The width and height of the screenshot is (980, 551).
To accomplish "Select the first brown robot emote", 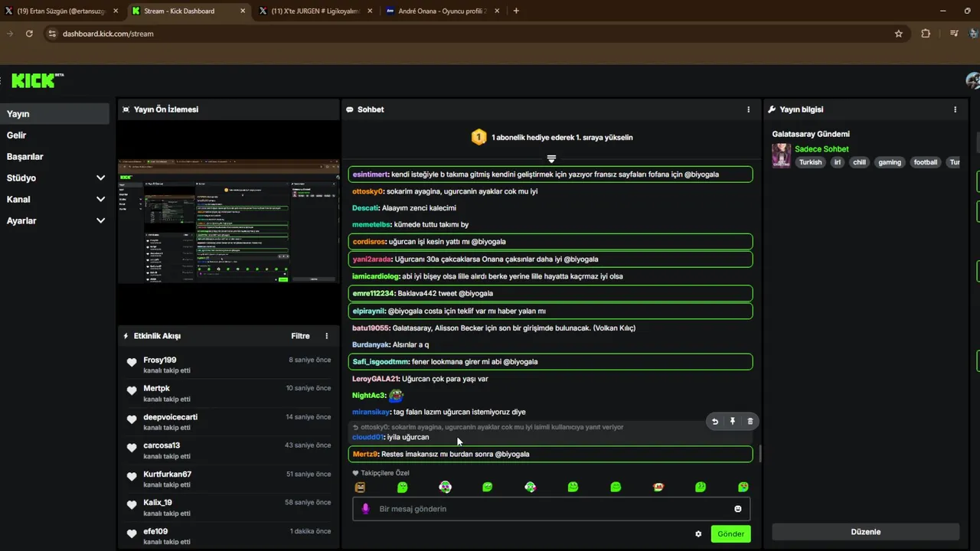I will coord(360,487).
